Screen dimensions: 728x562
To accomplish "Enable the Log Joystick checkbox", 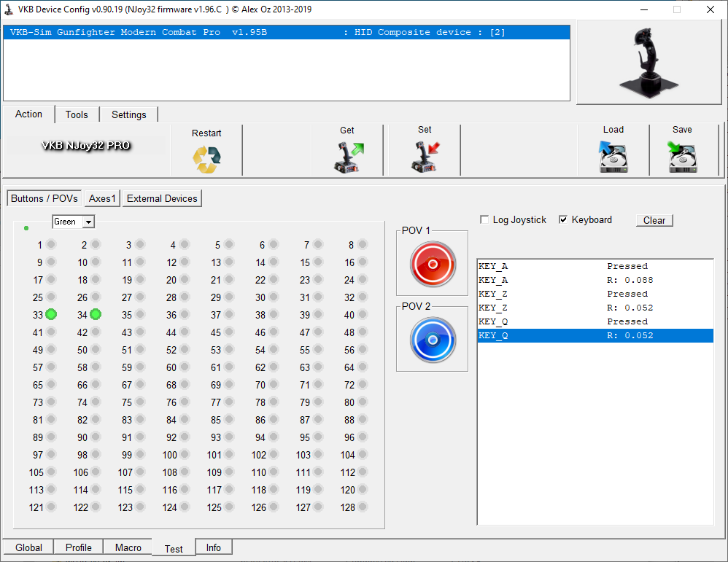I will [x=485, y=220].
